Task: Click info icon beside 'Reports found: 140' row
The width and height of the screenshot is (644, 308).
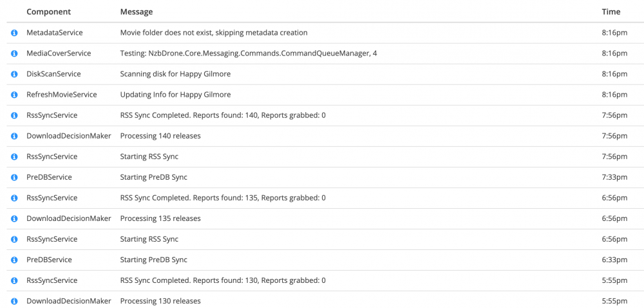Action: coord(14,115)
